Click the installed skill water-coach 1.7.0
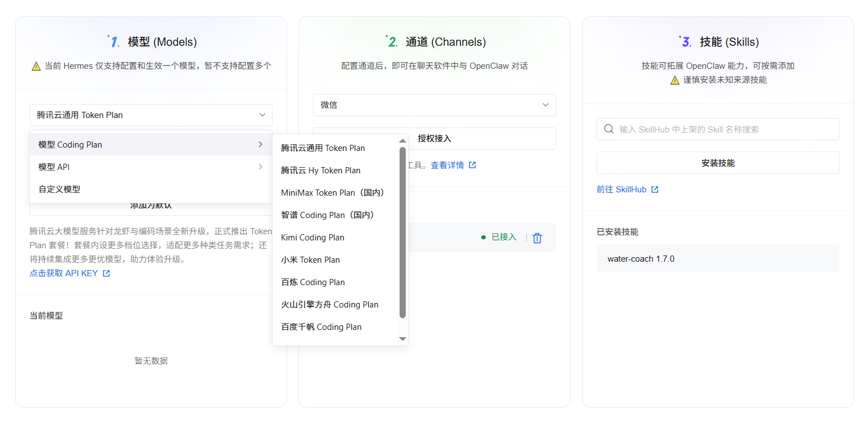The height and width of the screenshot is (421, 868). (x=718, y=259)
